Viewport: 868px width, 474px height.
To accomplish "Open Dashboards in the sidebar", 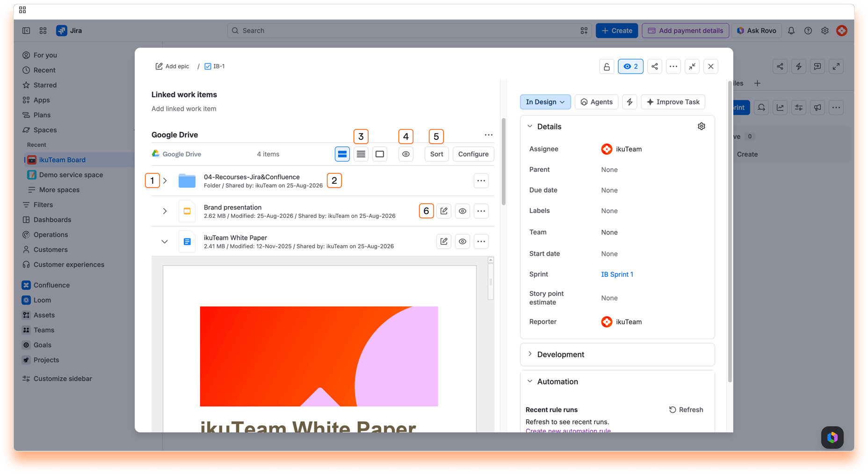I will pyautogui.click(x=52, y=219).
